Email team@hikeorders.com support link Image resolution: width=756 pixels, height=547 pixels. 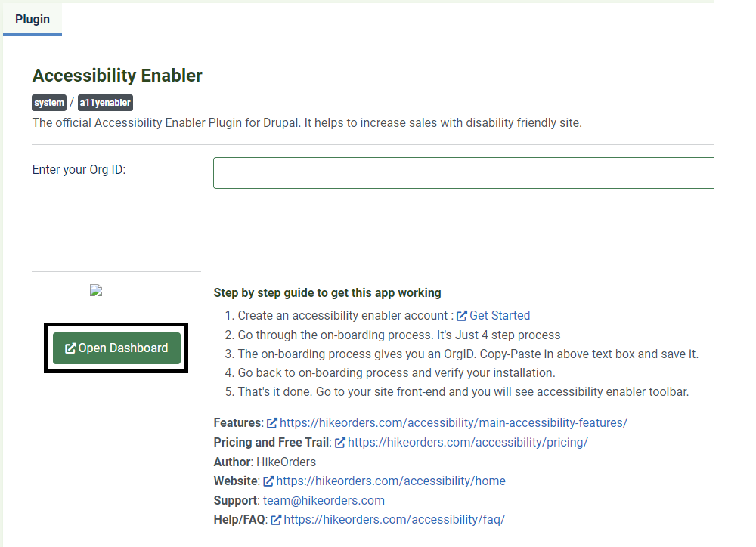pyautogui.click(x=324, y=501)
